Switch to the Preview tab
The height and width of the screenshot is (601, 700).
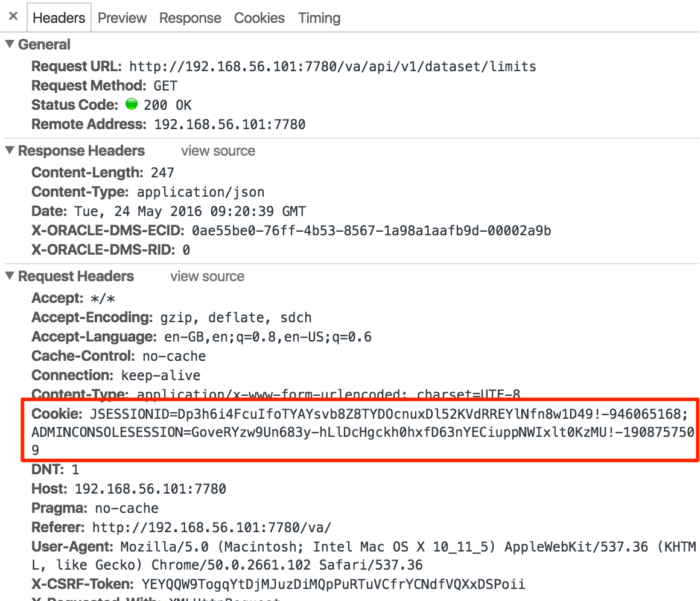[122, 18]
